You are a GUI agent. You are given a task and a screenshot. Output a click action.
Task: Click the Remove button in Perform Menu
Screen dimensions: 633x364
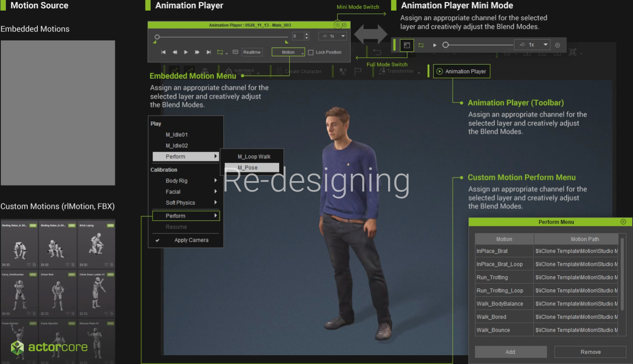590,352
